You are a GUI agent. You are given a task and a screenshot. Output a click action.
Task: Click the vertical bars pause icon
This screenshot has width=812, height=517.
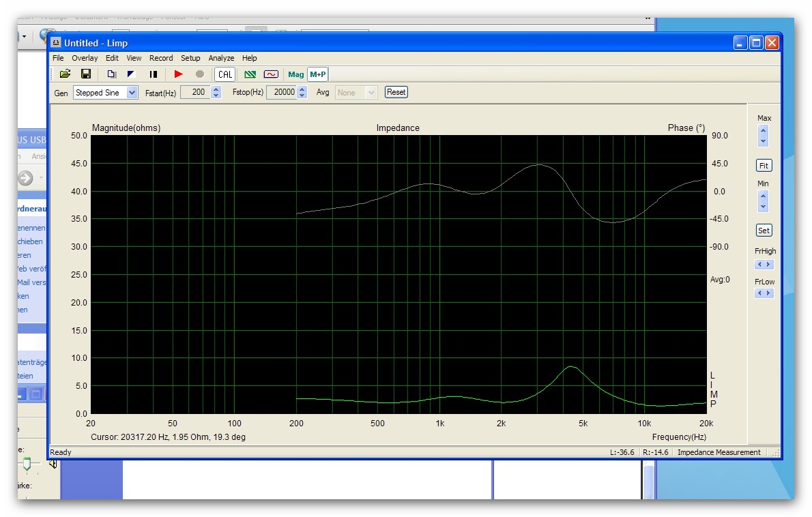click(154, 74)
